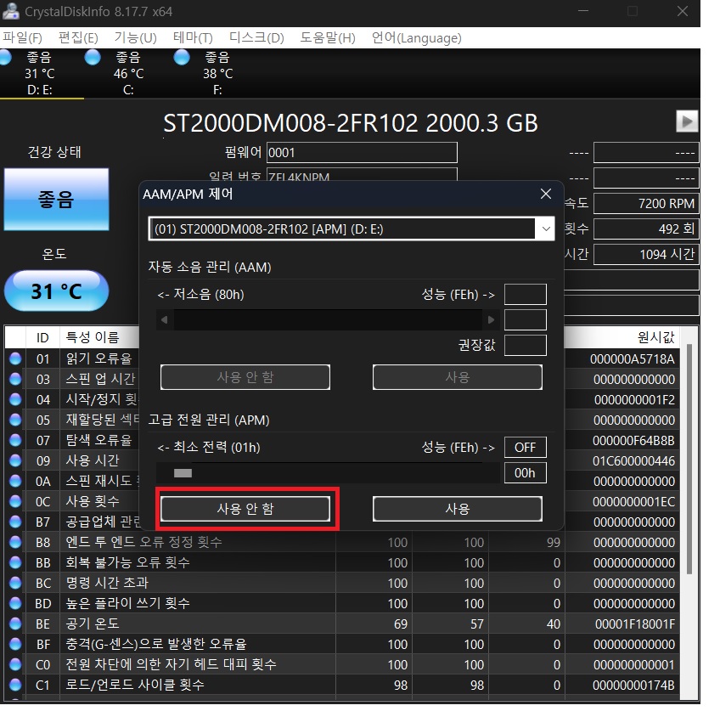Viewport: 720px width, 728px height.
Task: Click the next disk arrow button
Action: [687, 121]
